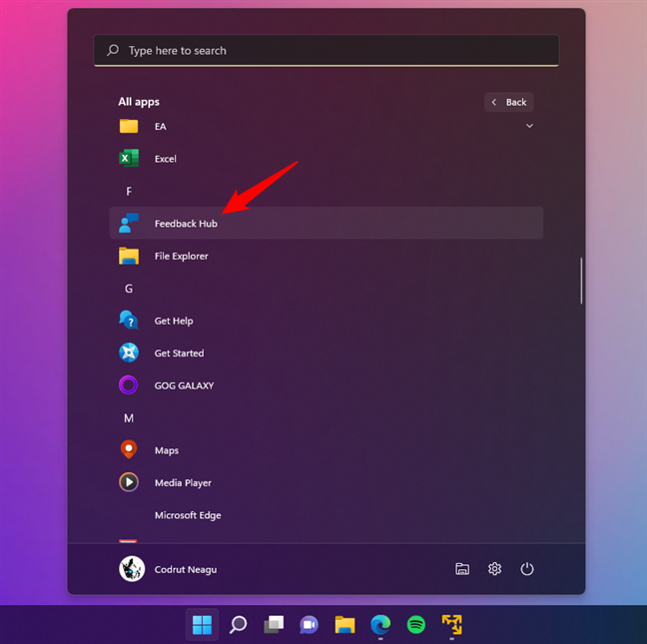Go back using the Back button
This screenshot has width=647, height=644.
point(509,102)
